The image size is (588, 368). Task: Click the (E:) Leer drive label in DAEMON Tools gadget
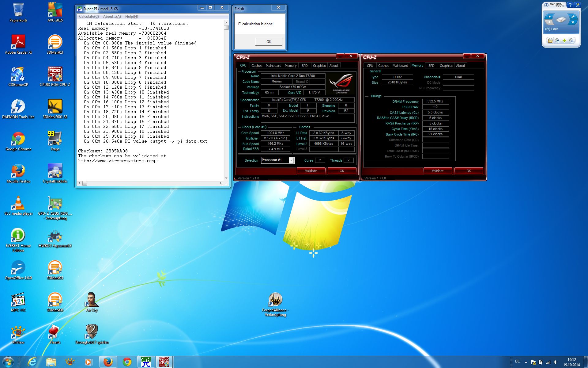pos(552,29)
